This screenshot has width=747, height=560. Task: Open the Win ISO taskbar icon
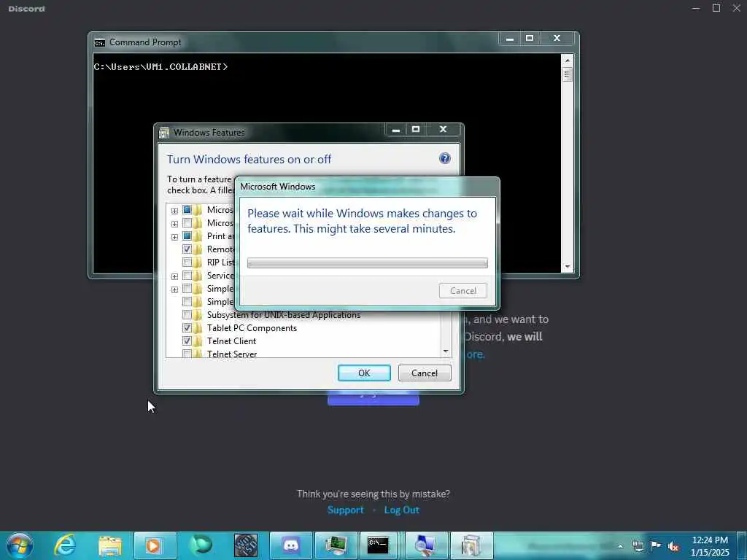[246, 545]
